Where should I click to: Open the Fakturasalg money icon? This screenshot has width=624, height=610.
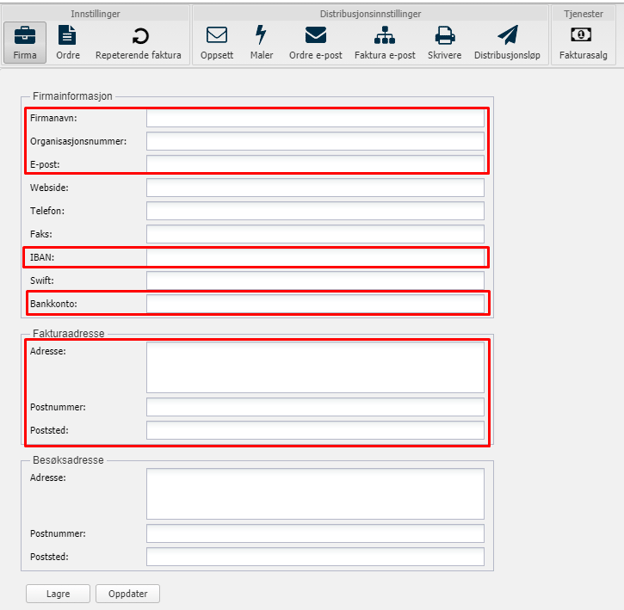point(581,42)
